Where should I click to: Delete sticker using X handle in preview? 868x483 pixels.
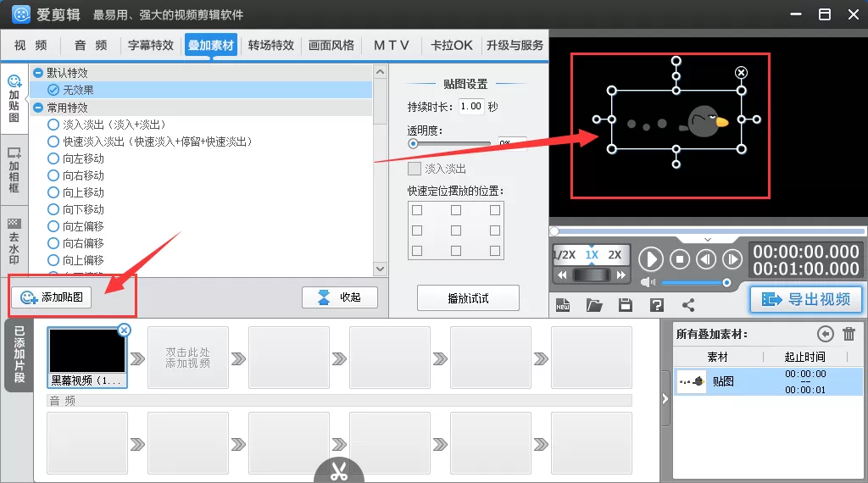pyautogui.click(x=741, y=73)
